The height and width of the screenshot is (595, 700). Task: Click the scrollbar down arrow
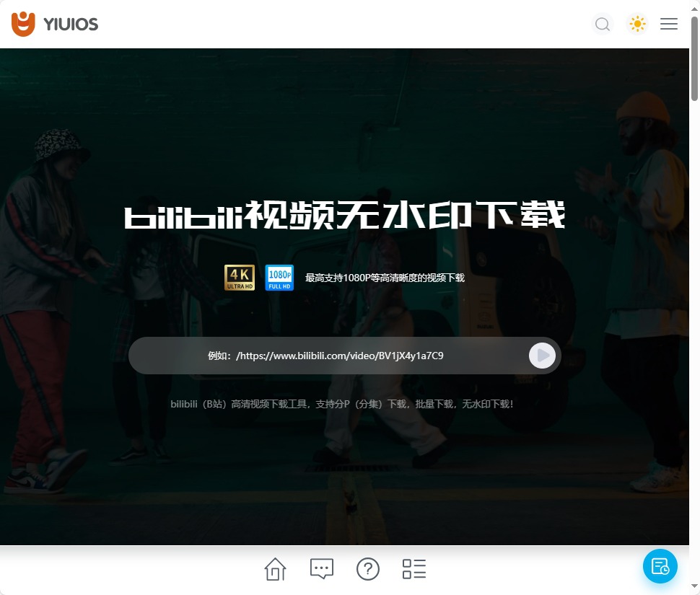click(x=694, y=586)
